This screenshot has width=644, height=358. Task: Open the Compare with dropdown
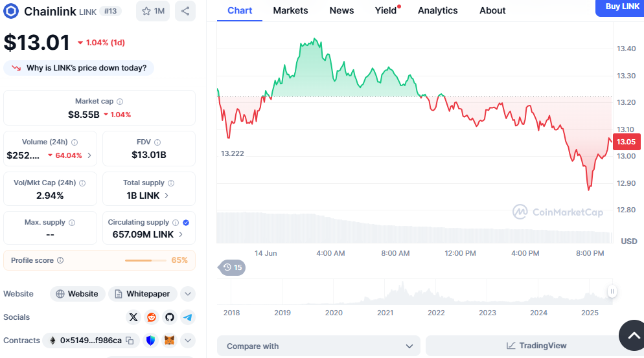(x=319, y=346)
